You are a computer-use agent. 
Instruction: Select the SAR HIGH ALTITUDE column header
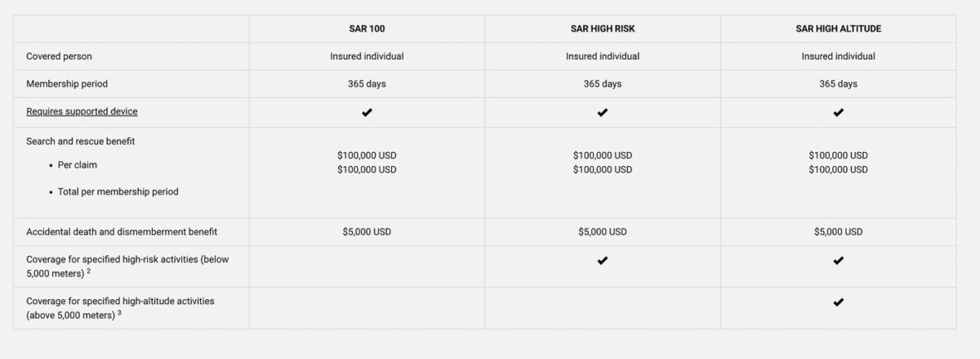click(838, 29)
